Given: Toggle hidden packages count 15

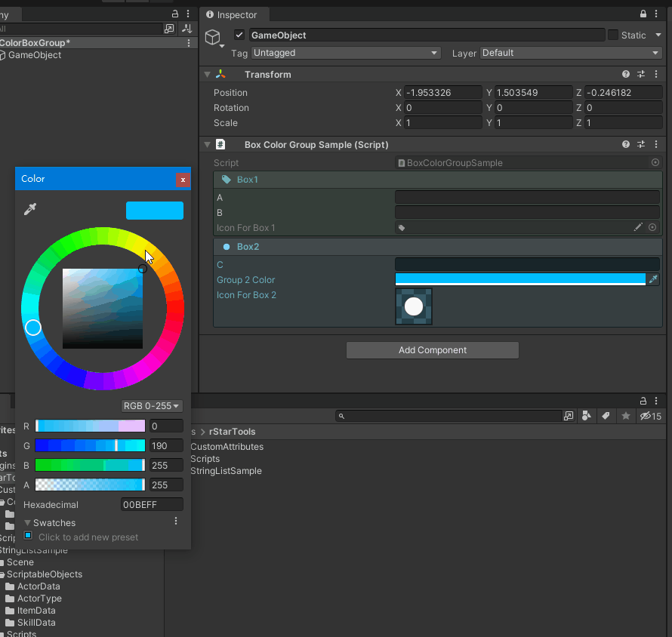Looking at the screenshot, I should coord(650,416).
